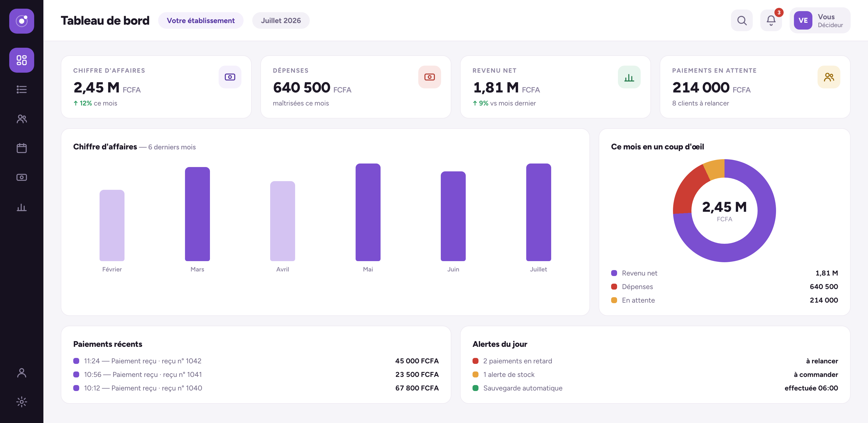Open notifications bell with 3 badge
Image resolution: width=868 pixels, height=423 pixels.
[771, 21]
